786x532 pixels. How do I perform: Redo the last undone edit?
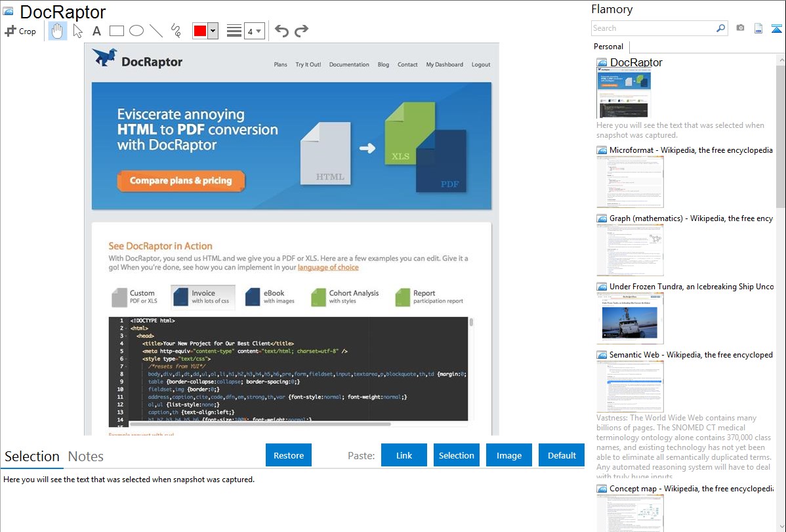click(x=301, y=31)
